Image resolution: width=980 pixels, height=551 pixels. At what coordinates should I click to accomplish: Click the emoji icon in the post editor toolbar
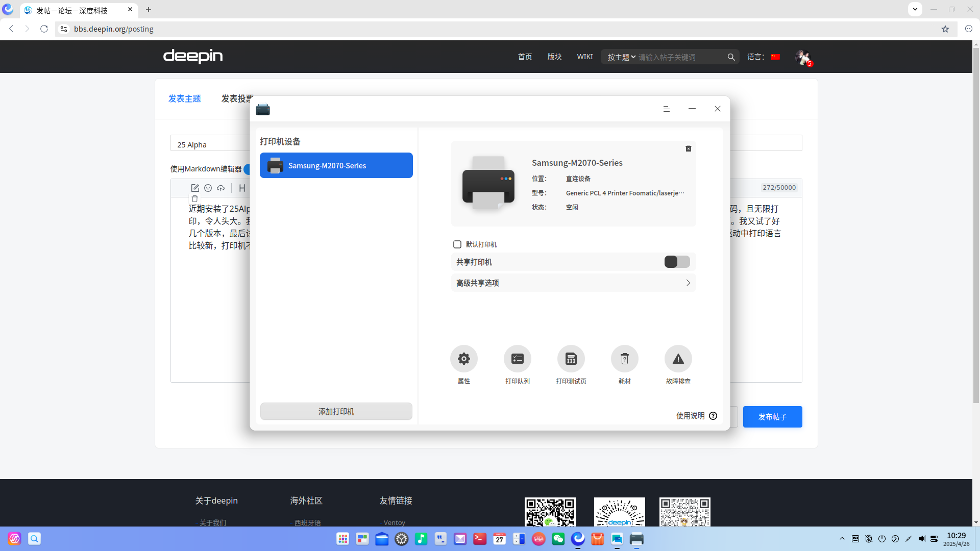click(208, 188)
